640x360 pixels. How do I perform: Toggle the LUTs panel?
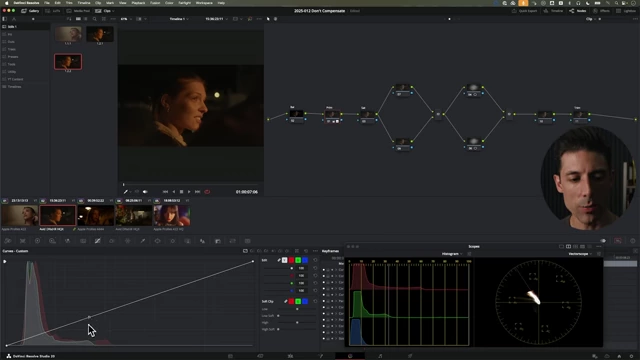[53, 11]
